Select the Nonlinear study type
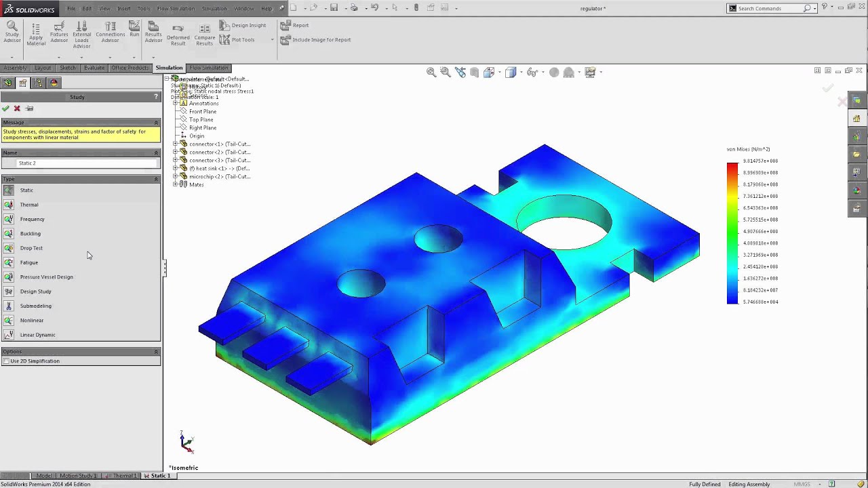Screen dimensions: 868x488 tap(31, 320)
